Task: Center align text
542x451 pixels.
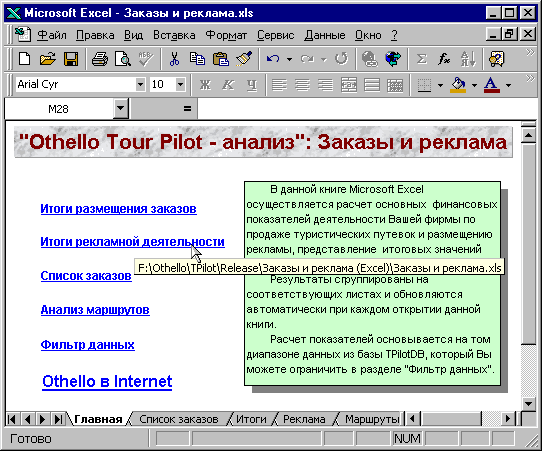Action: (302, 85)
